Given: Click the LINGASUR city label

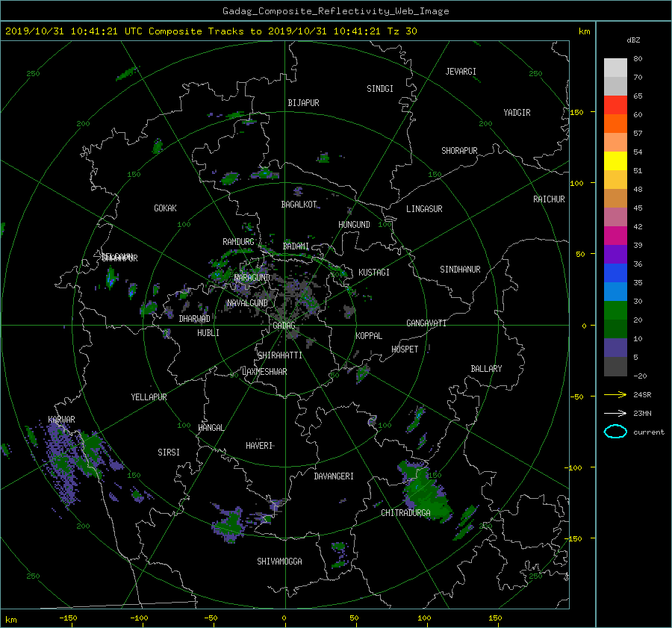Looking at the screenshot, I should [x=424, y=209].
